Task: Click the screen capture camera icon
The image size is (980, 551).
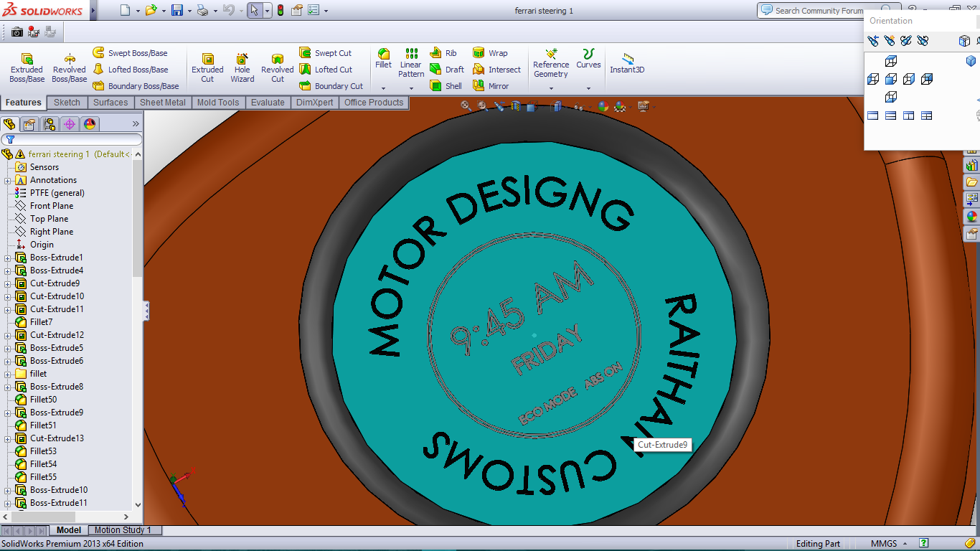Action: coord(17,32)
